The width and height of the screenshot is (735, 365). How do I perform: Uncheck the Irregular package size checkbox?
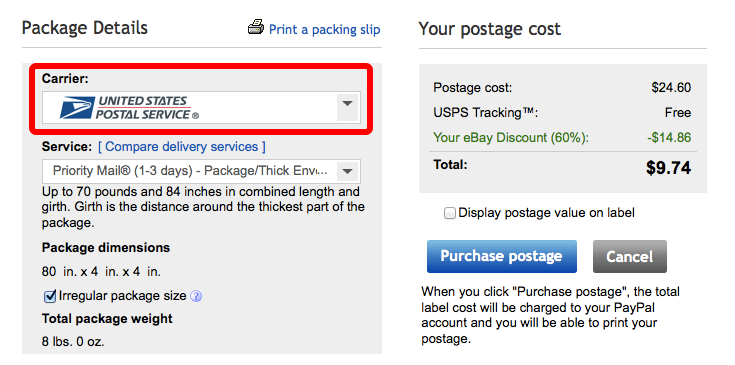click(x=49, y=296)
